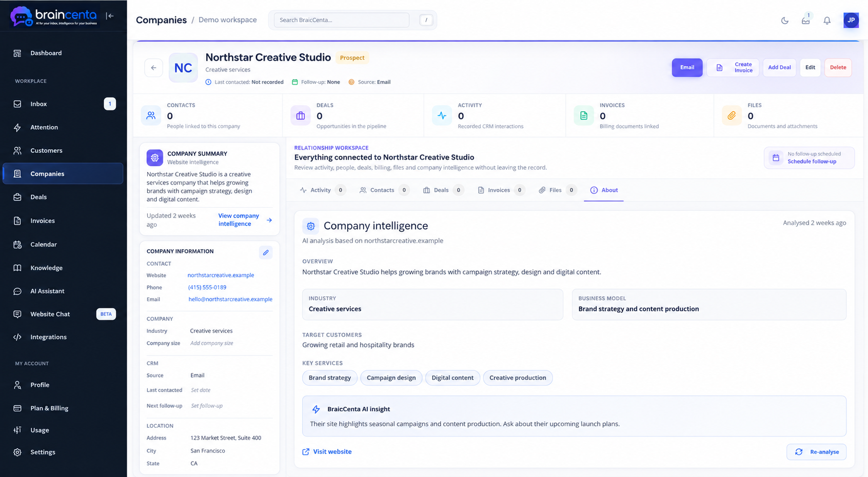Click the braincenta logo
This screenshot has width=868, height=477.
(x=54, y=16)
